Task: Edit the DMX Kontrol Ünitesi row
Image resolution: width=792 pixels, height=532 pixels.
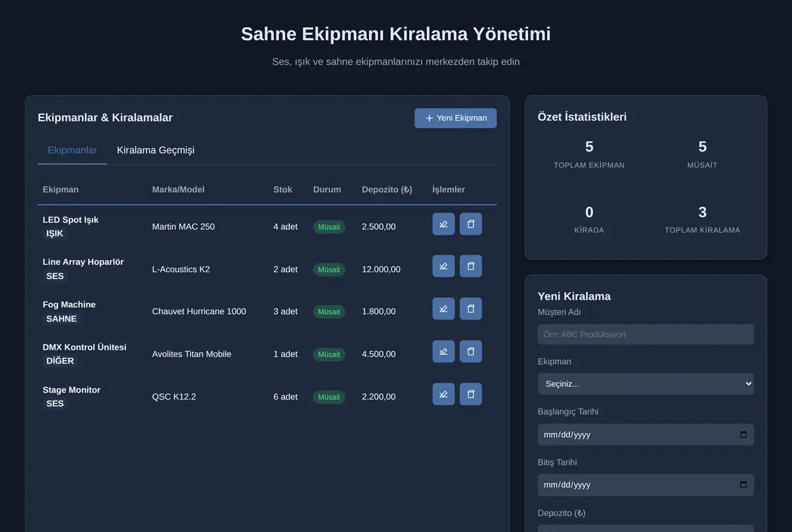Action: (444, 351)
